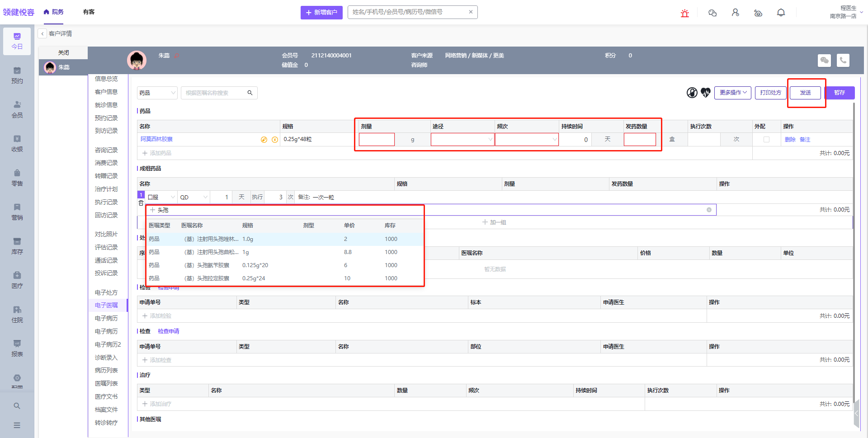This screenshot has width=868, height=438.
Task: Delete the grouped-drug row with trash icon
Action: click(x=141, y=203)
